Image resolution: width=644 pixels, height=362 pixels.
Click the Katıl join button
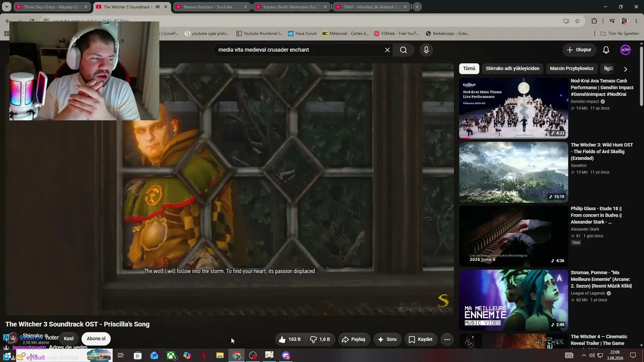coord(68,338)
